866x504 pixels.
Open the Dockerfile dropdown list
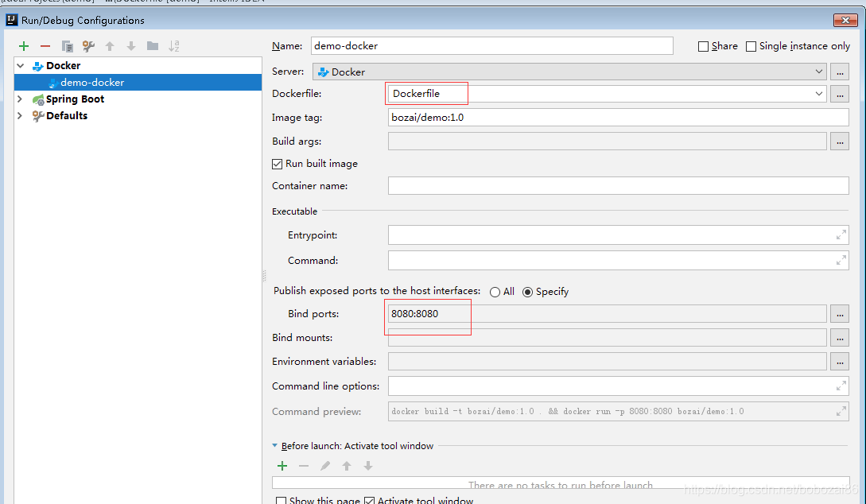(819, 94)
